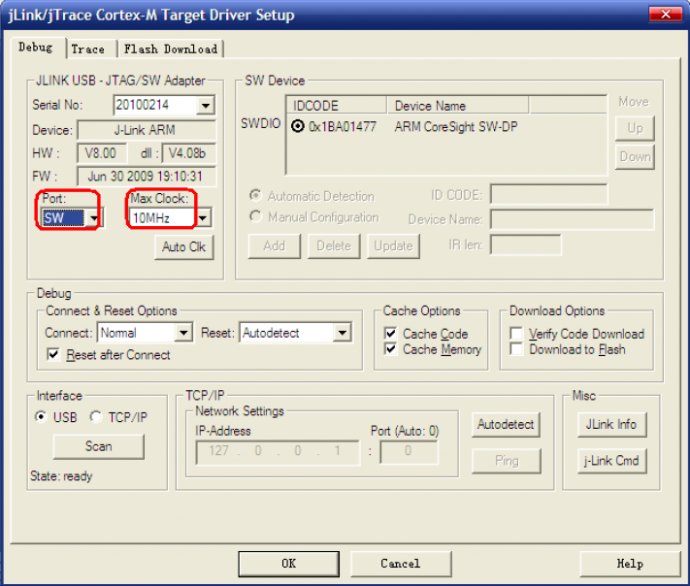Open the Flash Download tab

pos(171,49)
